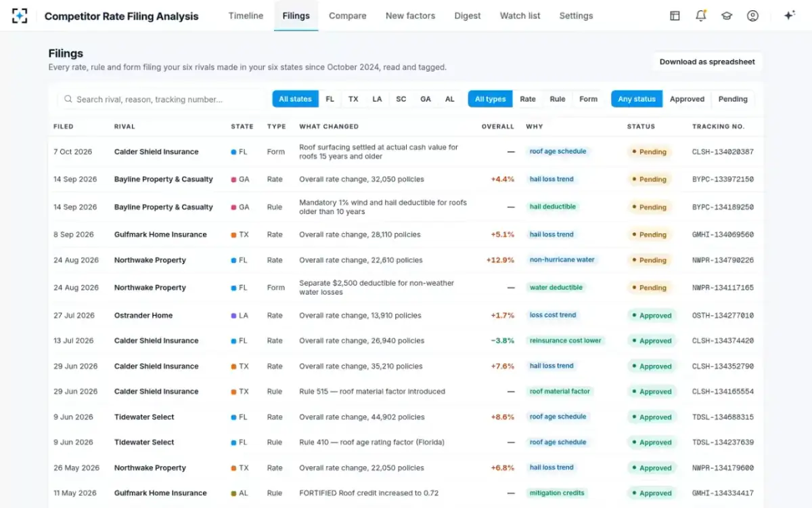
Task: Focus the rival search field
Action: (161, 99)
